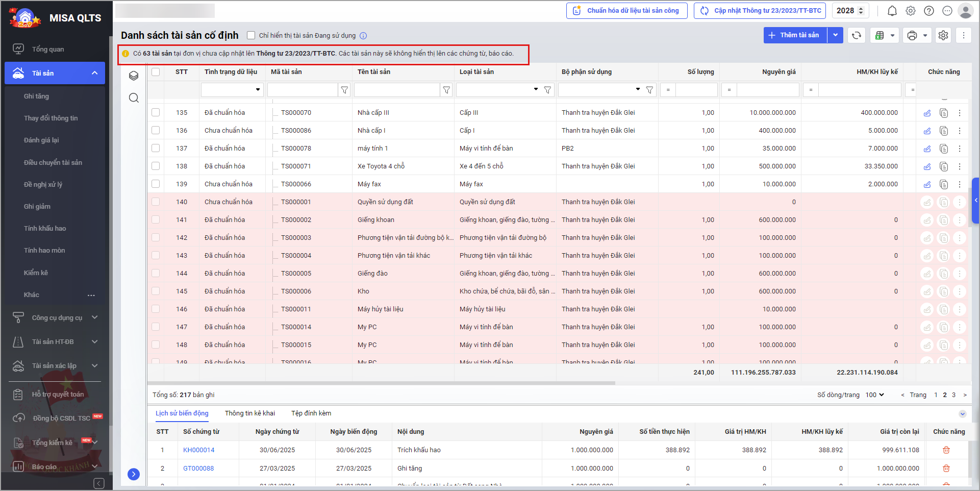Viewport: 980px width, 491px height.
Task: Expand the Công cụ dụng cụ sidebar menu
Action: tap(57, 317)
